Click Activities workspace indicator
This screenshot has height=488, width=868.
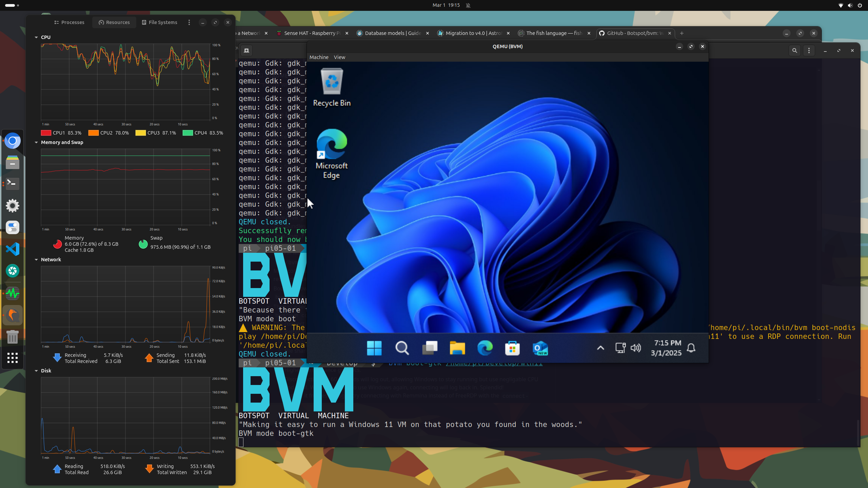(x=12, y=5)
